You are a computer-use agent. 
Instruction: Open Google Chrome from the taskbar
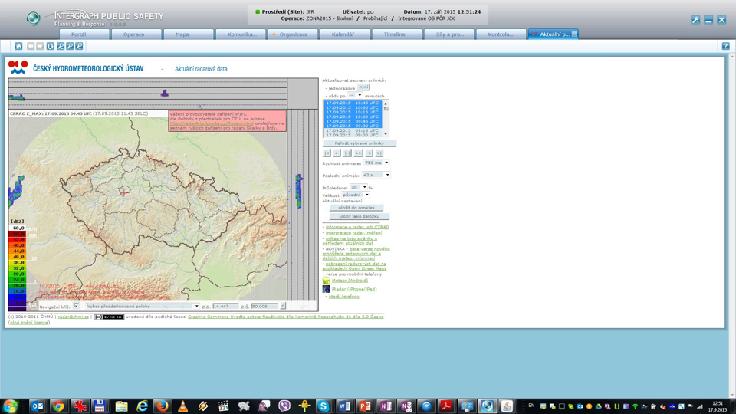coord(58,406)
